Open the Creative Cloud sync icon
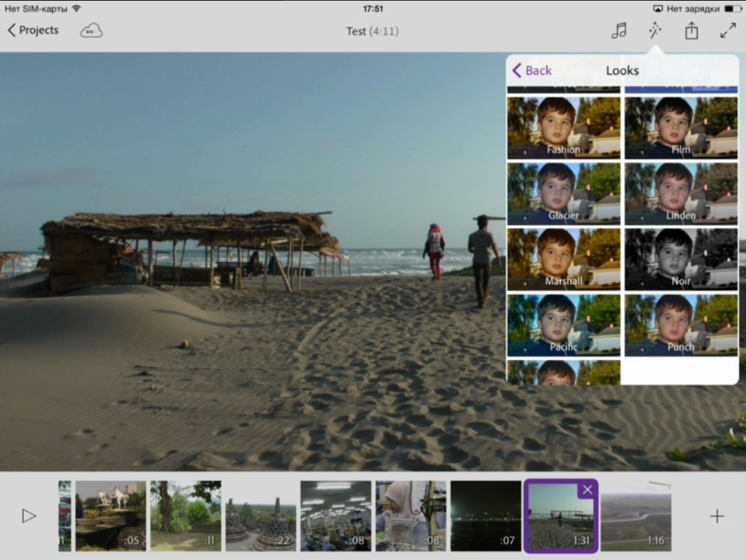 pyautogui.click(x=91, y=30)
